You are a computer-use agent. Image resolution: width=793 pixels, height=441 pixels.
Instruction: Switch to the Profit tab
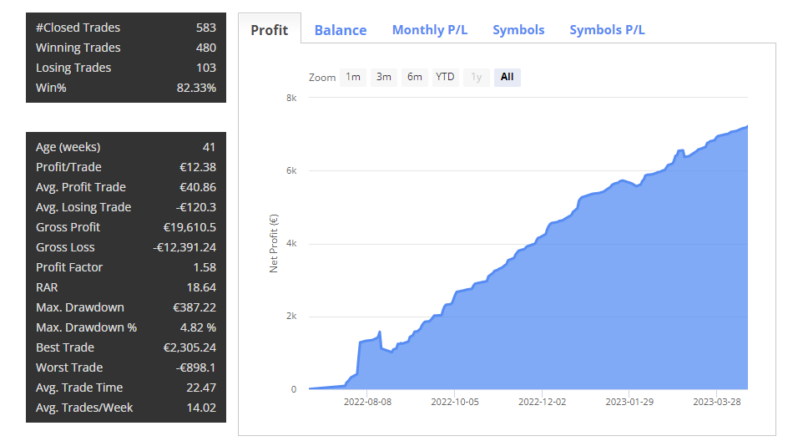click(x=269, y=30)
